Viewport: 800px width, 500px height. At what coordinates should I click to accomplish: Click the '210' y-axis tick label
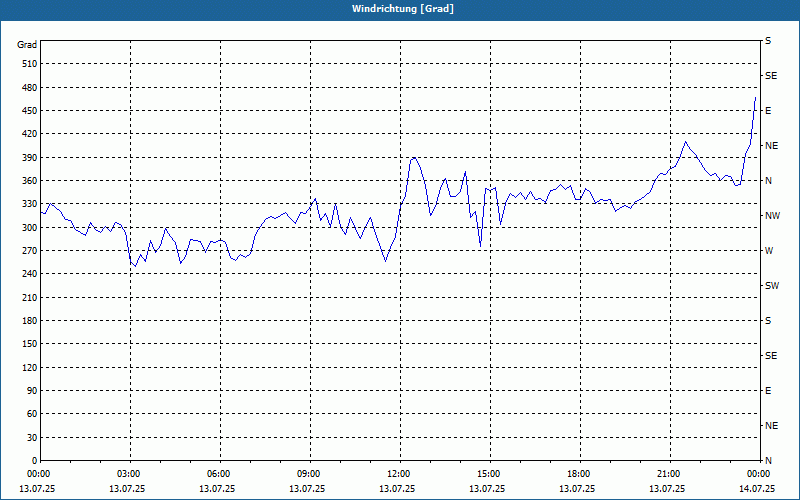click(x=30, y=297)
